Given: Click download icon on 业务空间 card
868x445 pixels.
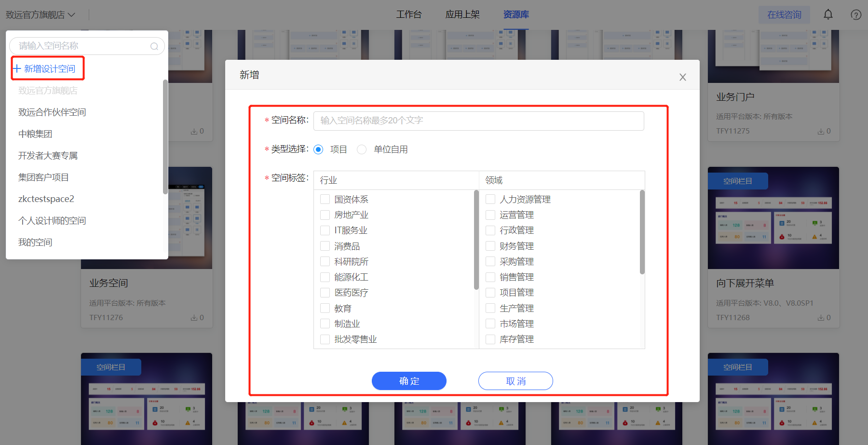Looking at the screenshot, I should click(x=194, y=318).
